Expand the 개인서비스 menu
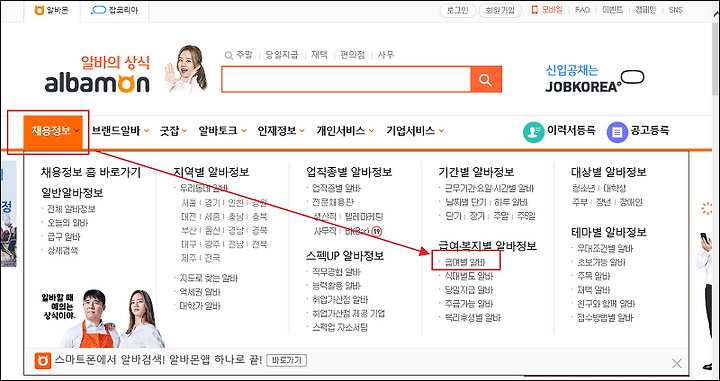 pyautogui.click(x=345, y=131)
